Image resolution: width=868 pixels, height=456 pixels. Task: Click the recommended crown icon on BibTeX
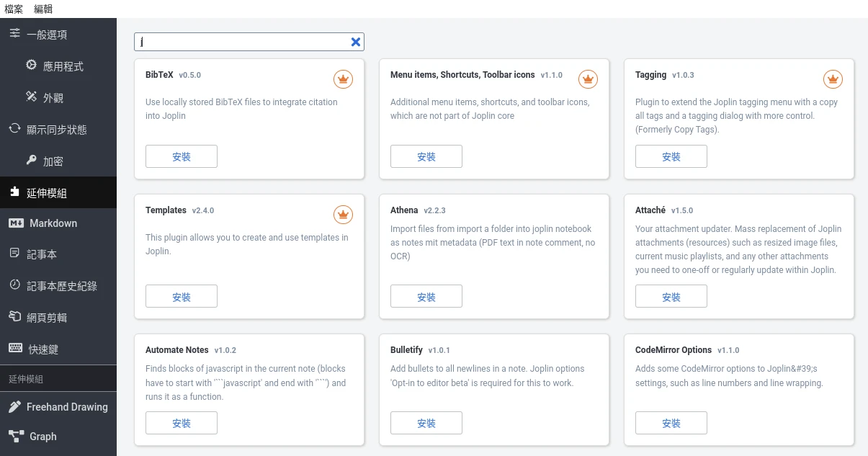pos(343,79)
